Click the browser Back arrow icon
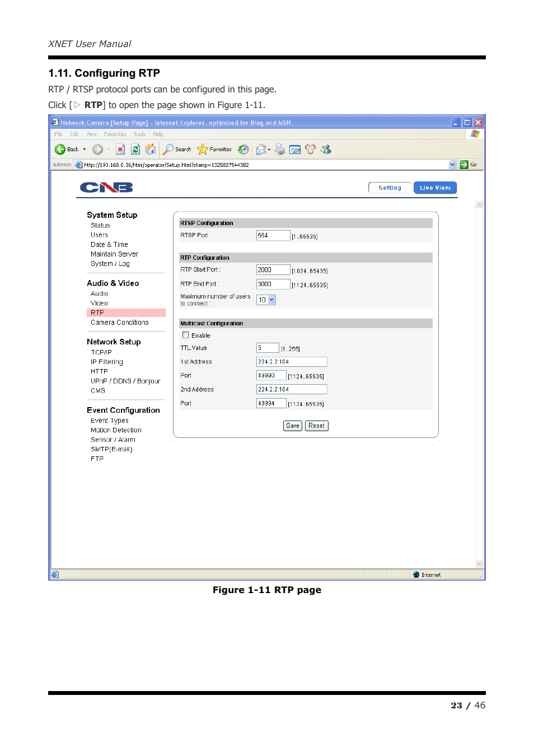This screenshot has width=534, height=756. click(x=60, y=150)
